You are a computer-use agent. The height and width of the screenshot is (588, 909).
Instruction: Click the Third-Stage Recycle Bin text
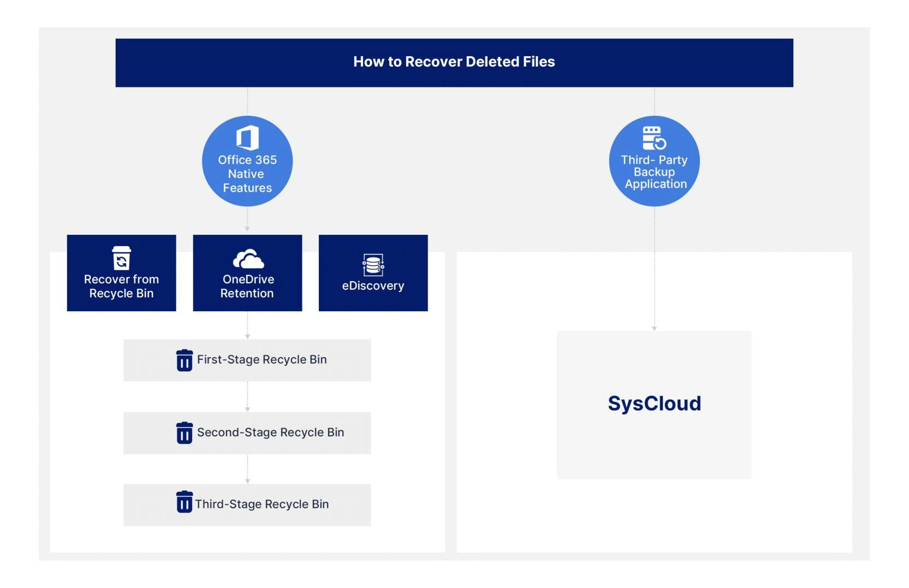[x=262, y=504]
